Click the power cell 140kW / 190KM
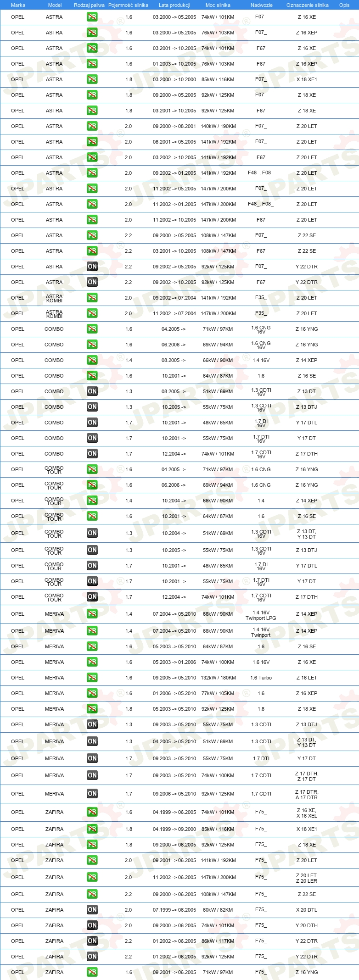This screenshot has width=359, height=980. (218, 126)
